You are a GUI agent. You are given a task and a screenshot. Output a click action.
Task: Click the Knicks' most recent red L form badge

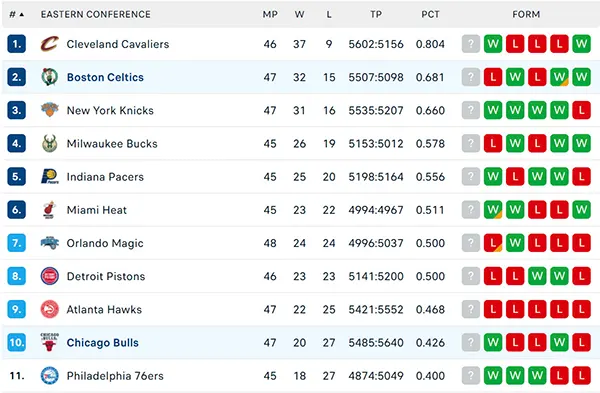click(x=581, y=110)
